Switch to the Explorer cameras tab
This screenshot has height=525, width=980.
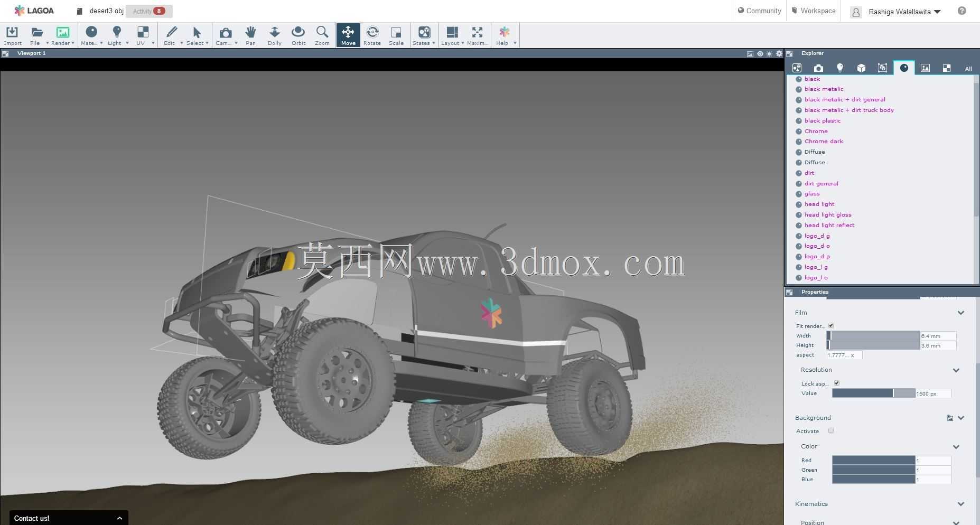click(x=818, y=68)
